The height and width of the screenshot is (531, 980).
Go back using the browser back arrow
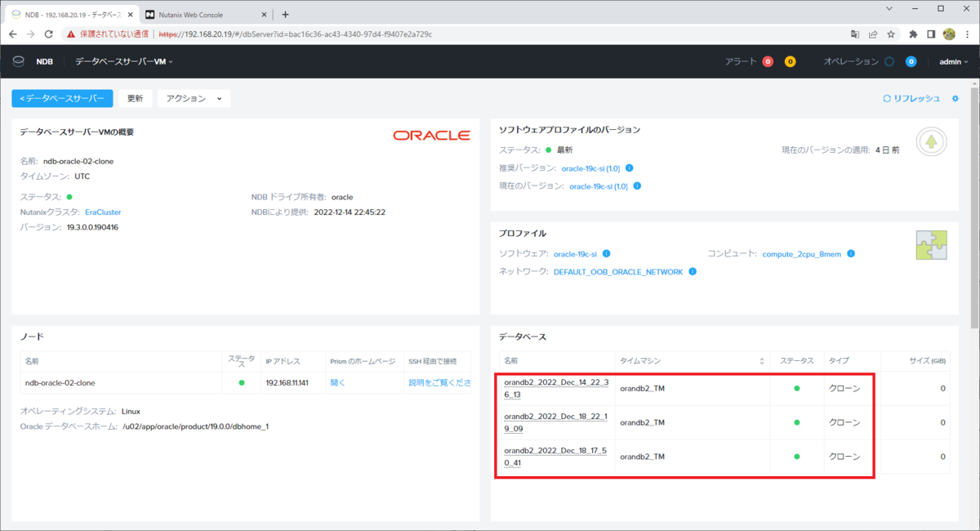pyautogui.click(x=13, y=34)
